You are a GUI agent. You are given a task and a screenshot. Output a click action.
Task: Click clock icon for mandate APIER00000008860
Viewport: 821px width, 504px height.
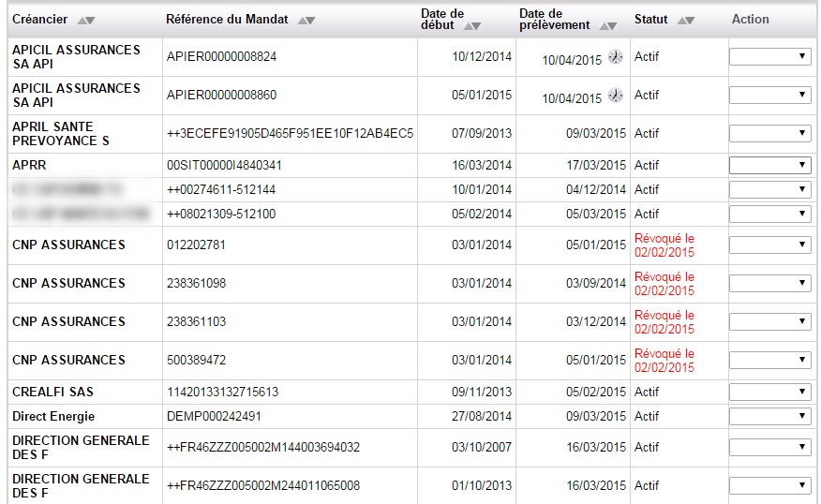[x=615, y=96]
